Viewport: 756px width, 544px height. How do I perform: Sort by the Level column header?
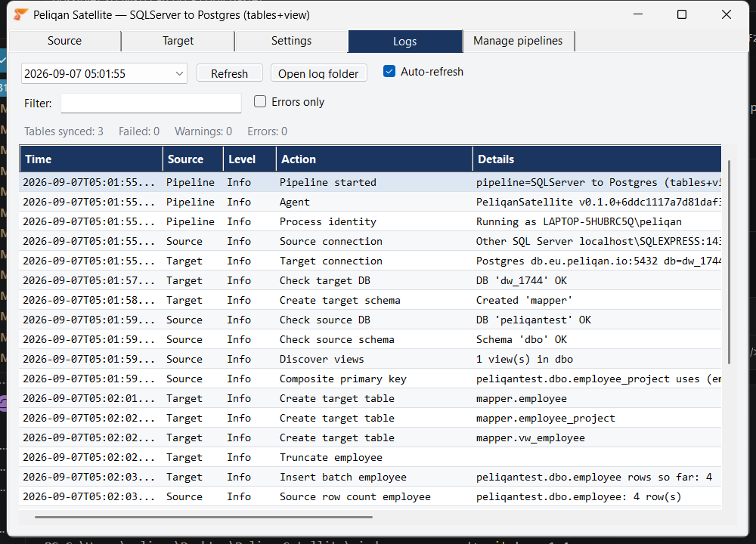pyautogui.click(x=249, y=159)
